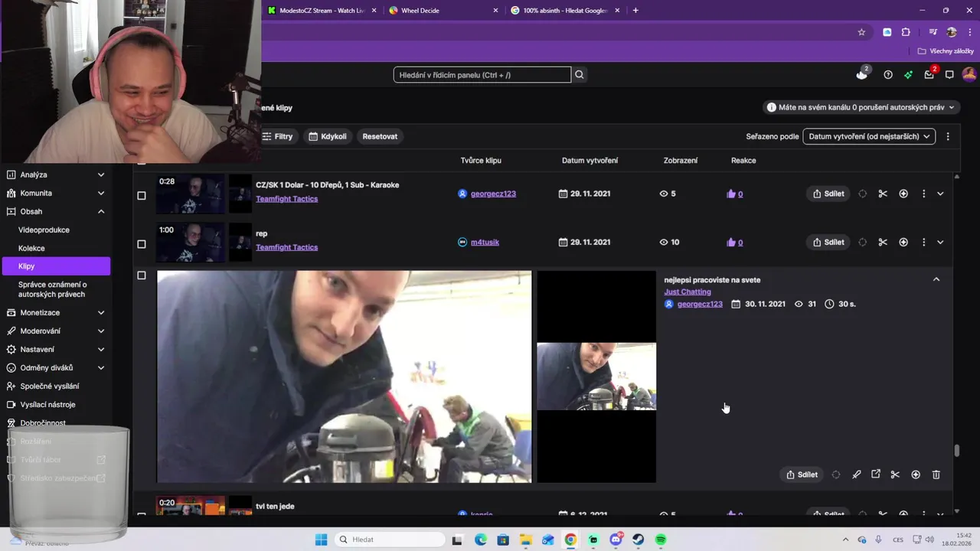Viewport: 980px width, 551px height.
Task: Expand the Monetizace sidebar section
Action: click(x=101, y=312)
